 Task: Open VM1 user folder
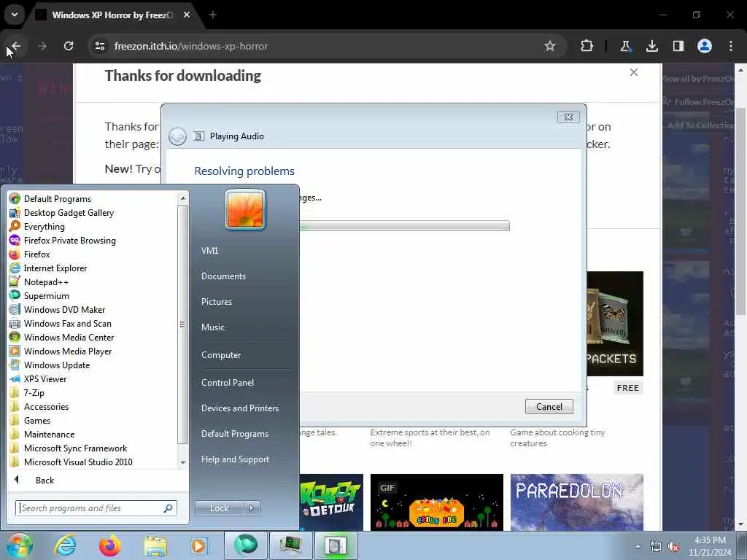pyautogui.click(x=209, y=251)
